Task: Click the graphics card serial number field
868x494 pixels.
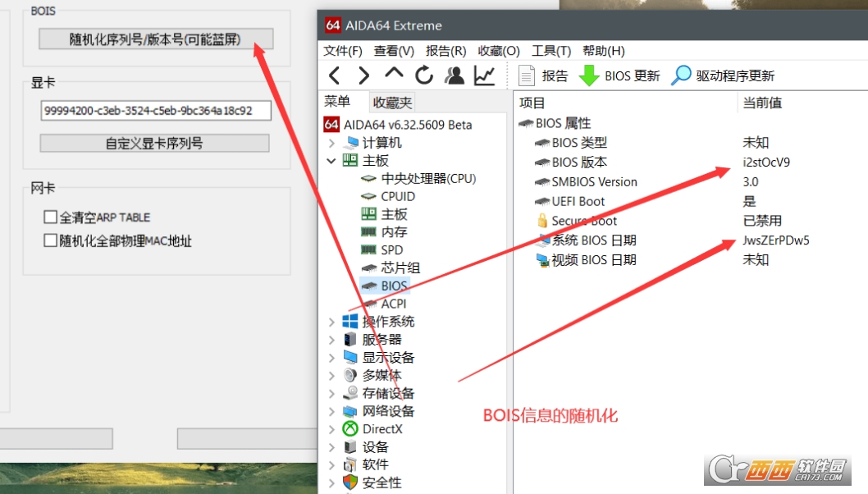Action: tap(155, 110)
